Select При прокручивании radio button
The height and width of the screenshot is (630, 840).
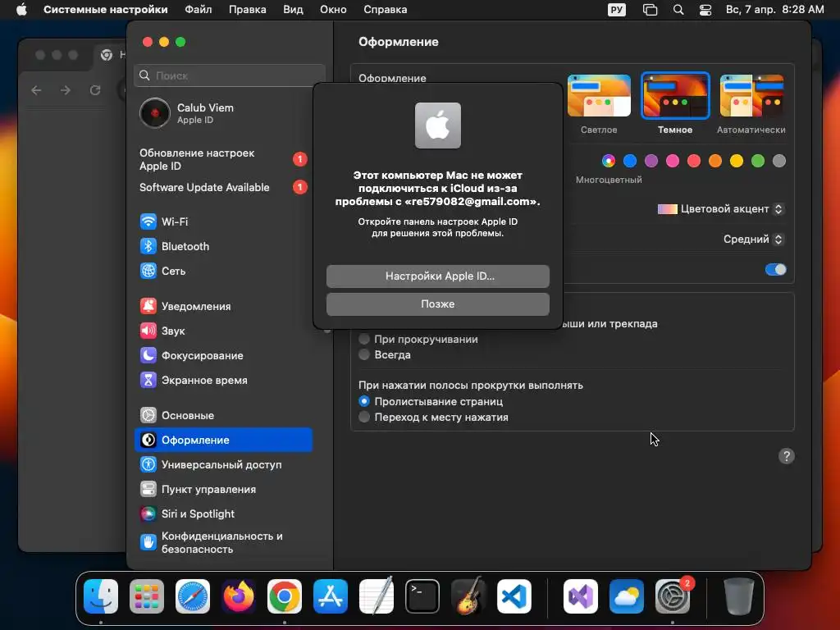coord(364,339)
